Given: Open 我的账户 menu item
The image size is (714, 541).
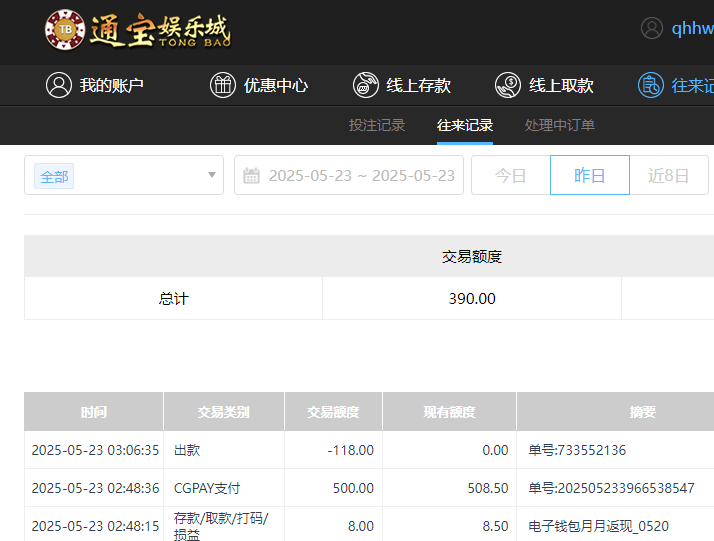Looking at the screenshot, I should click(112, 85).
